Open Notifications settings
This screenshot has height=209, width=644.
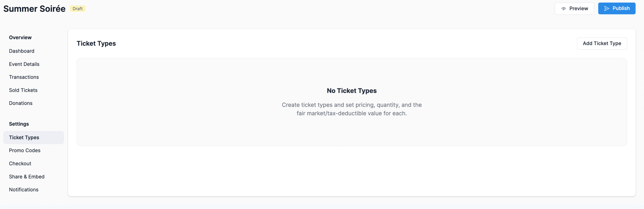coord(23,189)
